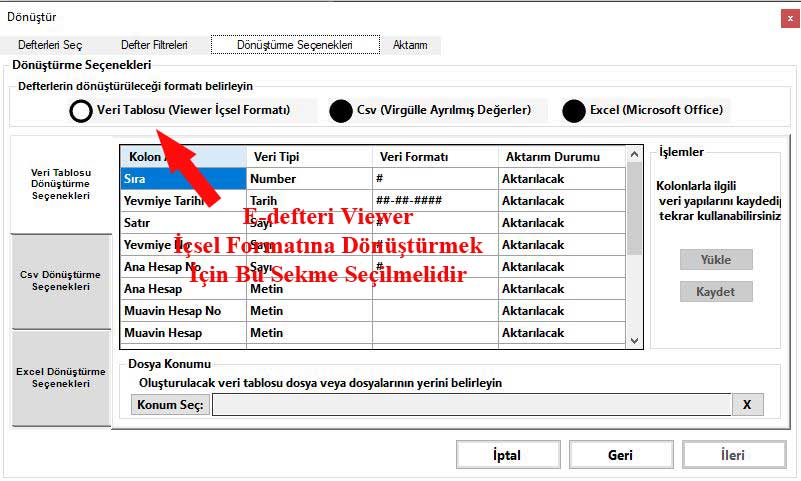
Task: Select the Excel (Microsoft Office) format option
Action: tap(574, 111)
